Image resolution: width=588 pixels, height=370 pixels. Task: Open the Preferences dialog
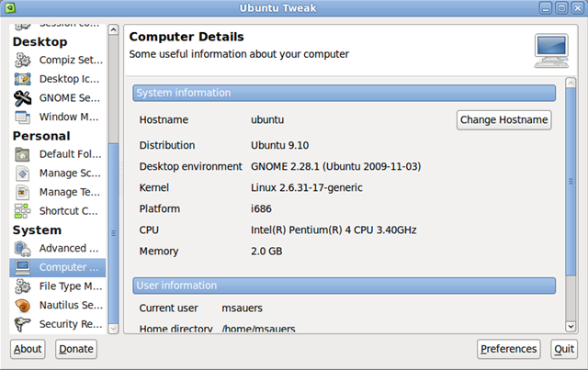[508, 349]
